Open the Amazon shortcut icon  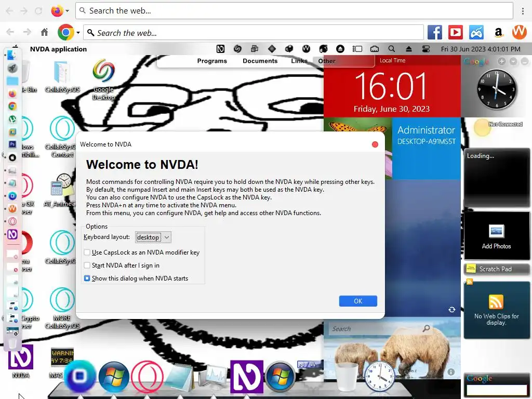(498, 33)
